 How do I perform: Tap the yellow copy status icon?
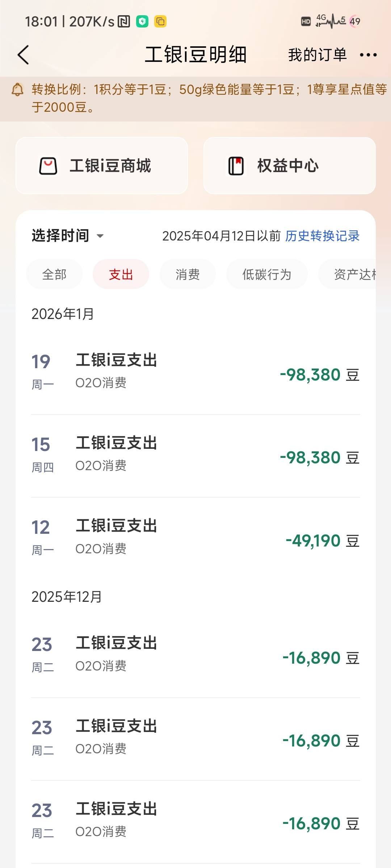click(160, 22)
